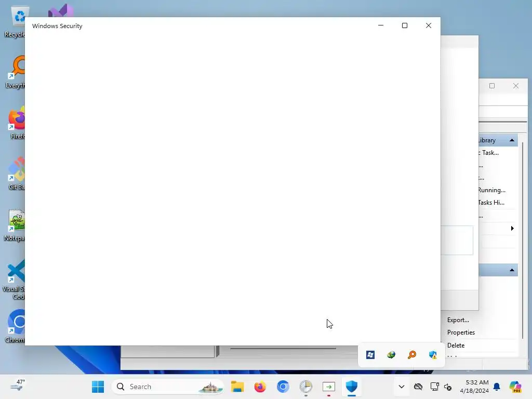Click the taskbar Search box
Screen dimensions: 532x399
[168, 387]
